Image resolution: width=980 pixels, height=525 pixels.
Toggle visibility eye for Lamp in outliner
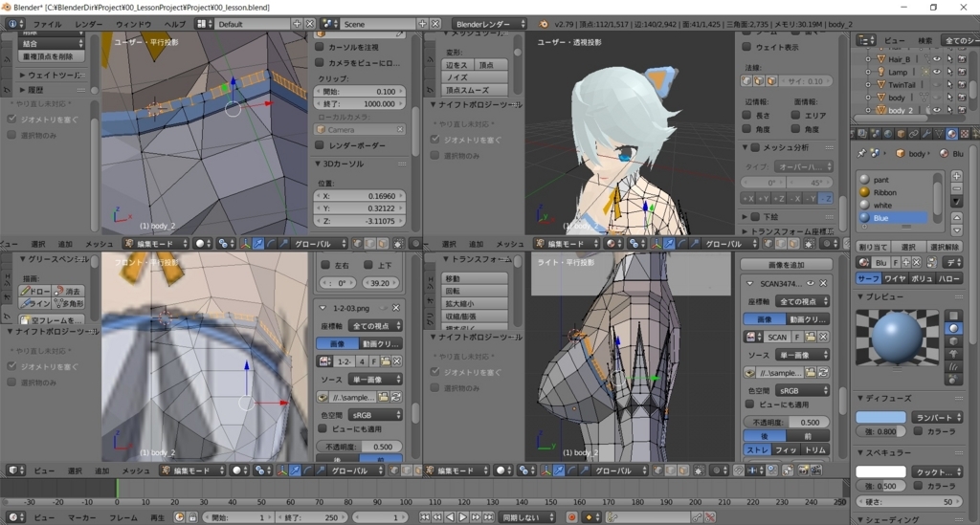(937, 72)
